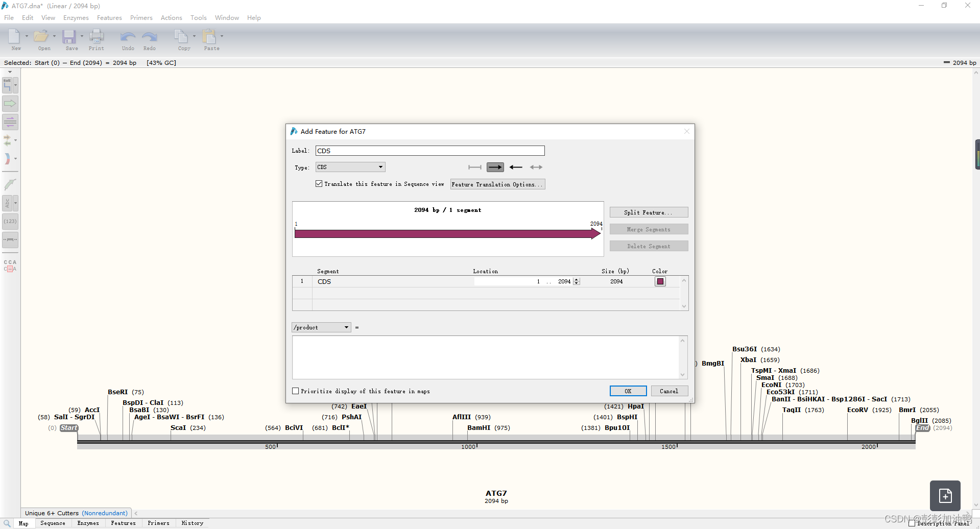Click the CCA sequence case icon

(x=10, y=266)
